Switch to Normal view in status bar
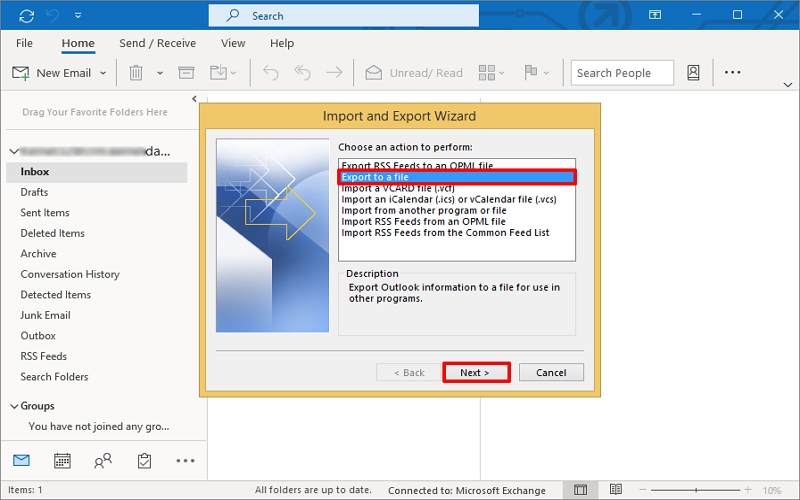800x500 pixels. 580,490
